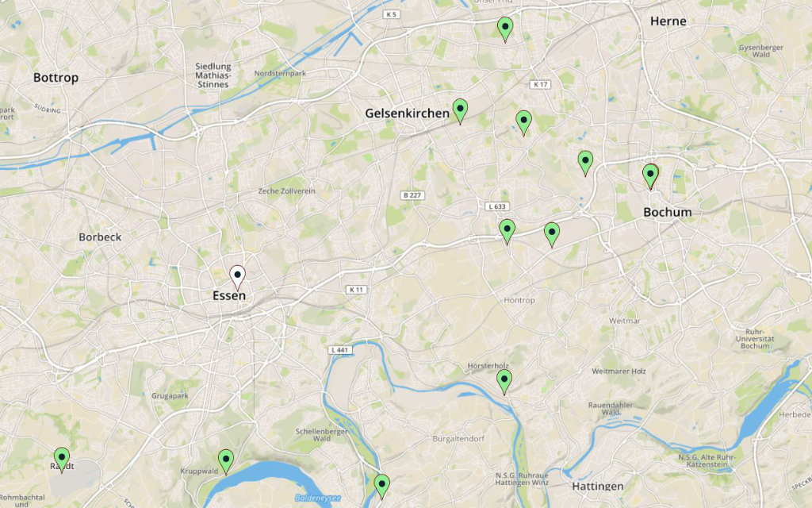The width and height of the screenshot is (812, 508).
Task: Click the green marker beside the Gelsenkirchen label
Action: [460, 111]
